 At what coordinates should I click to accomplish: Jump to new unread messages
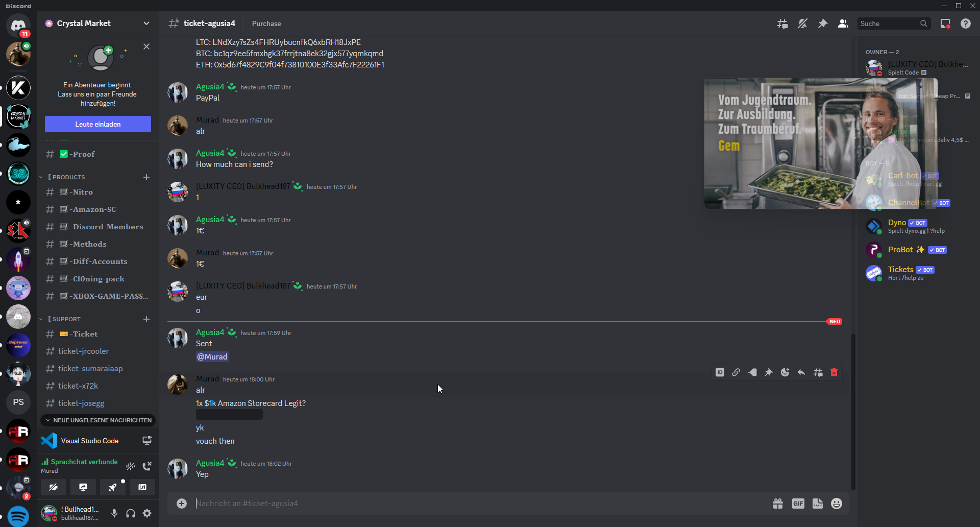(x=98, y=420)
